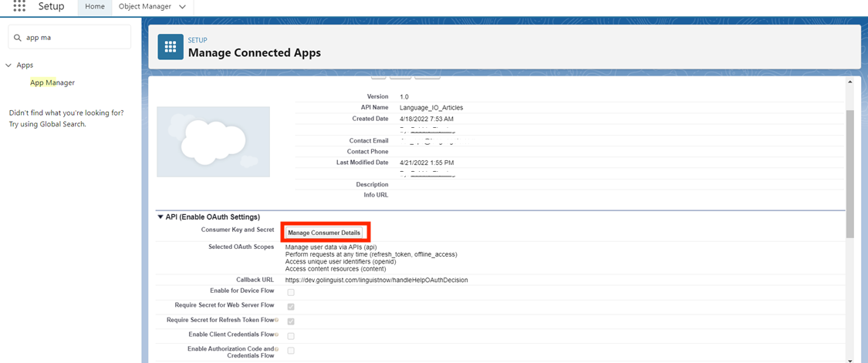This screenshot has height=363, width=868.
Task: Switch to the Object Manager tab
Action: pos(145,7)
